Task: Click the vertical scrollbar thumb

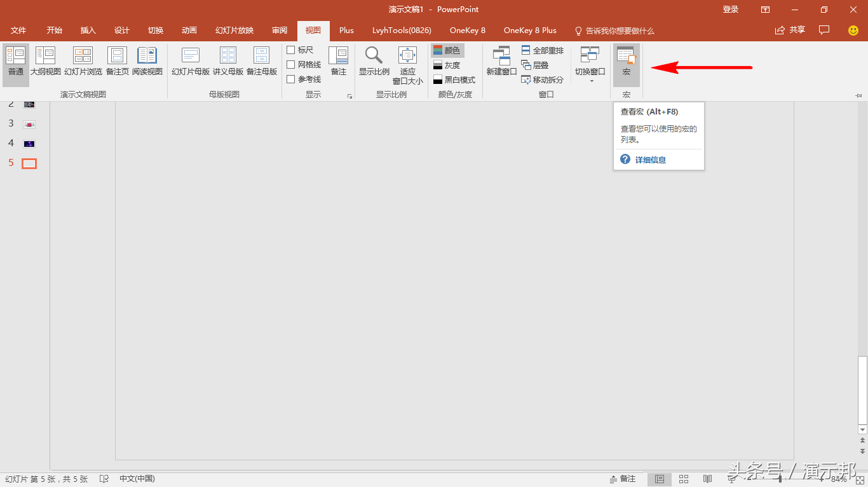Action: (862, 390)
